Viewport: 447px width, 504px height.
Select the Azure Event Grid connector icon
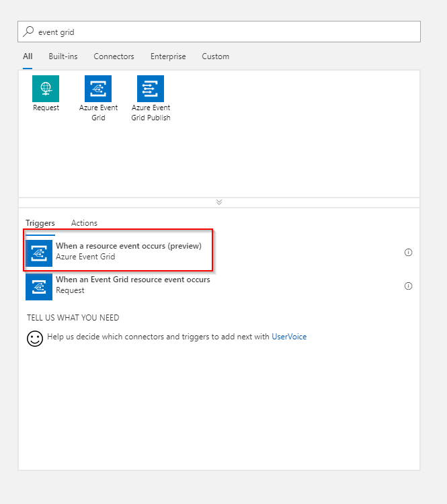[98, 89]
